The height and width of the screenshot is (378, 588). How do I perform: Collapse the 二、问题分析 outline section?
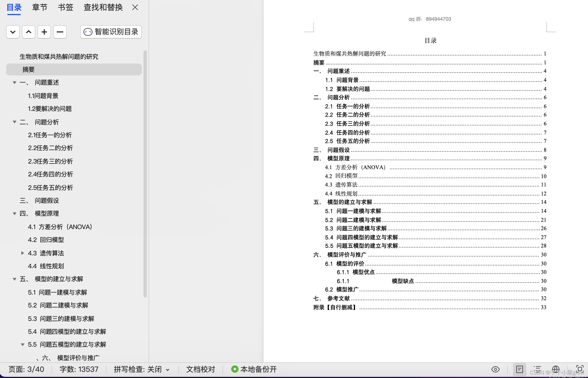click(x=15, y=122)
